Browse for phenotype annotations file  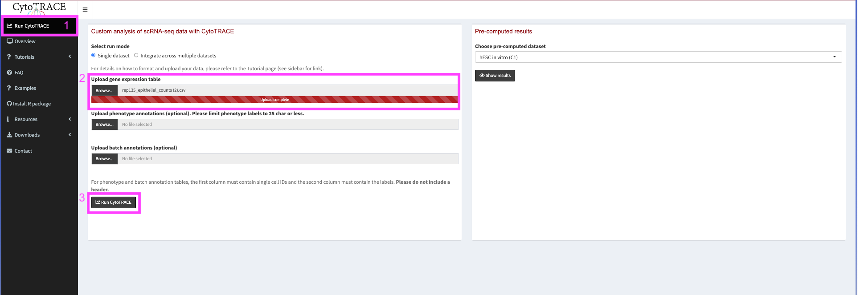tap(105, 125)
